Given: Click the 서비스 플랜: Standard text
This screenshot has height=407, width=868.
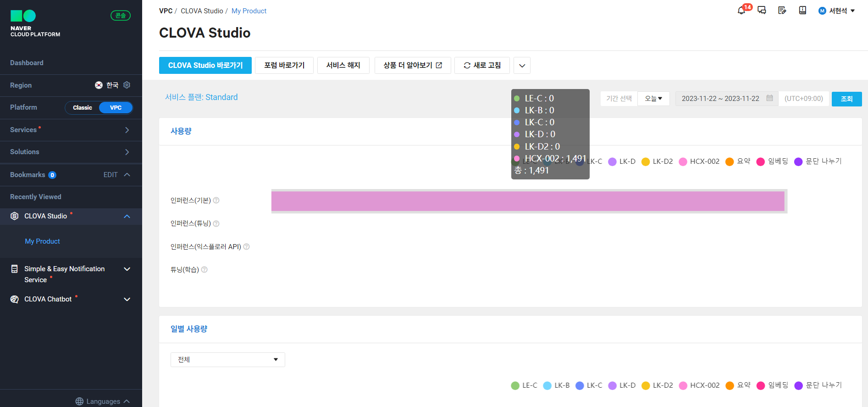Looking at the screenshot, I should pyautogui.click(x=201, y=97).
